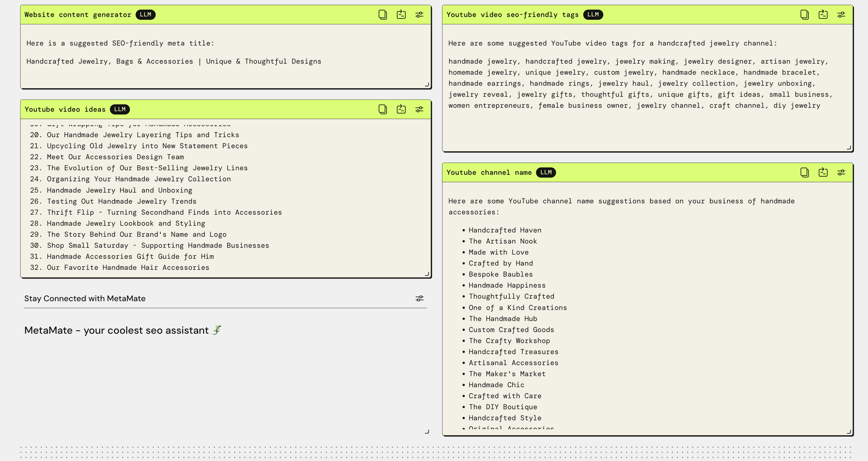This screenshot has height=461, width=868.
Task: Copy the Youtube video seo-friendly tags output
Action: point(804,14)
